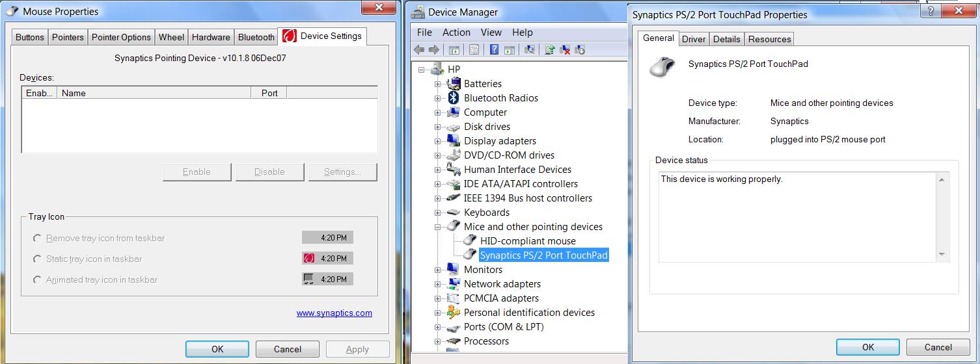The width and height of the screenshot is (980, 364).
Task: Click the Keyboards category icon
Action: [x=454, y=212]
